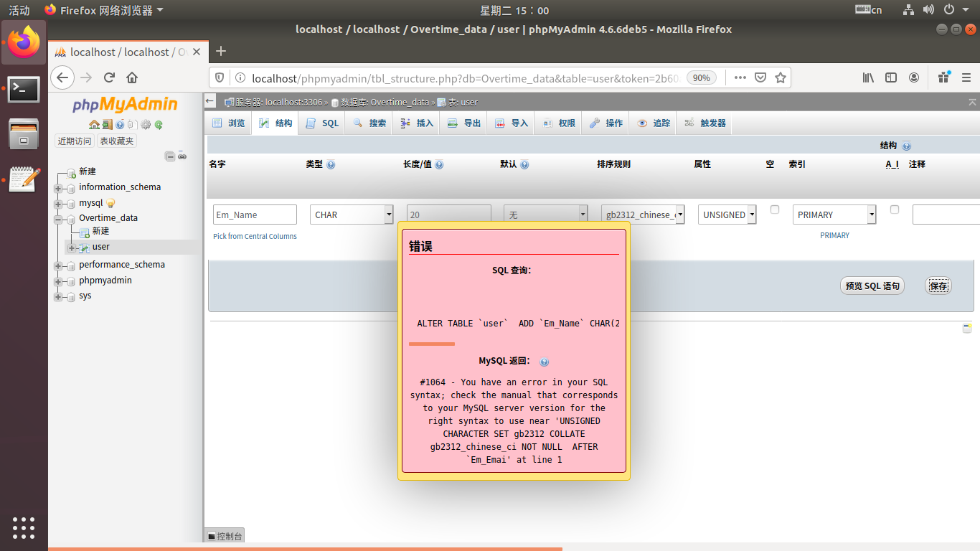The height and width of the screenshot is (551, 980).
Task: Toggle the 空 (Null) checkbox for Em_Name
Action: pos(775,209)
